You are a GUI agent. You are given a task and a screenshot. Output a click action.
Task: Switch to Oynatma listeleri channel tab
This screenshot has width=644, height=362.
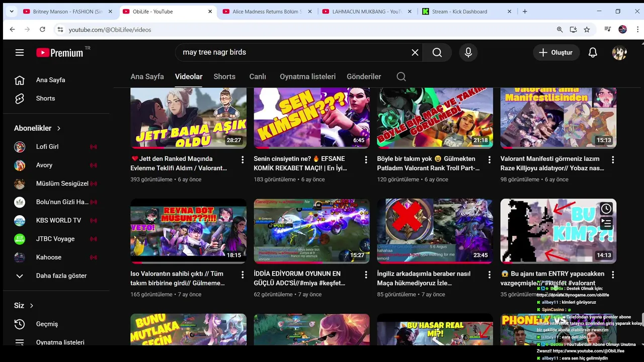tap(307, 76)
